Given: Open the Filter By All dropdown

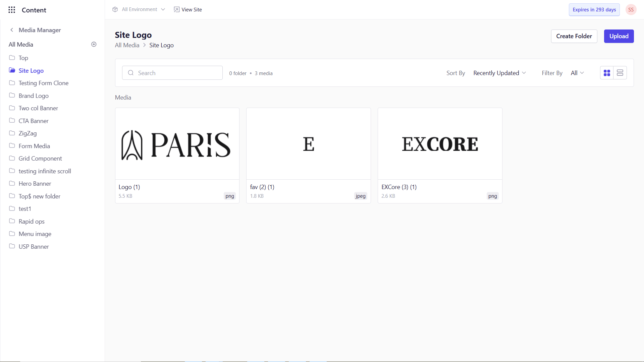Looking at the screenshot, I should 577,73.
